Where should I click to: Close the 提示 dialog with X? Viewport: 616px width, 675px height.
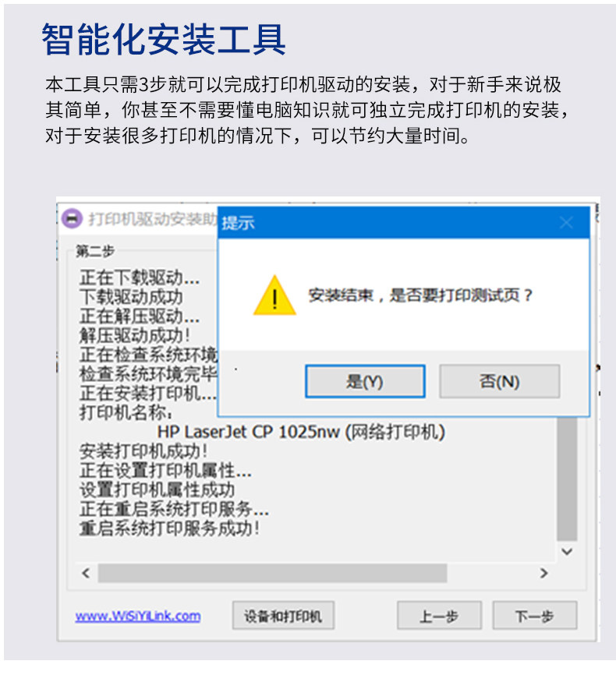tap(566, 223)
